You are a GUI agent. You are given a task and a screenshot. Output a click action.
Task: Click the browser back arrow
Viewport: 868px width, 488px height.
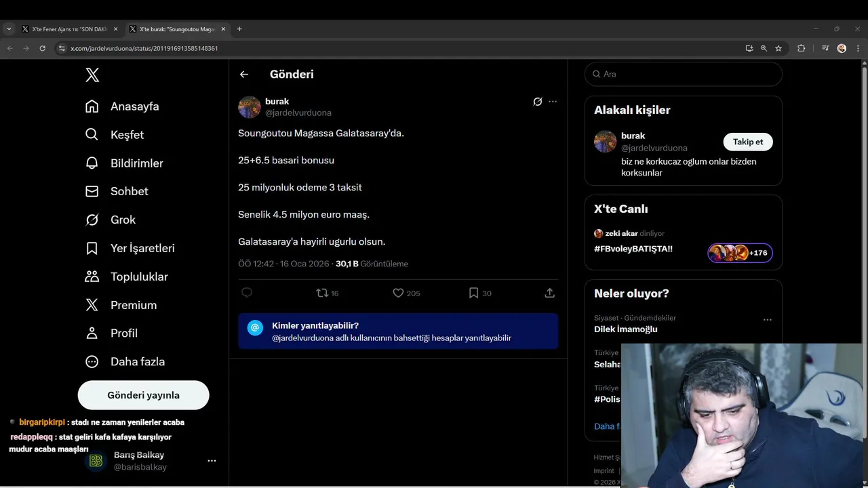click(x=9, y=48)
